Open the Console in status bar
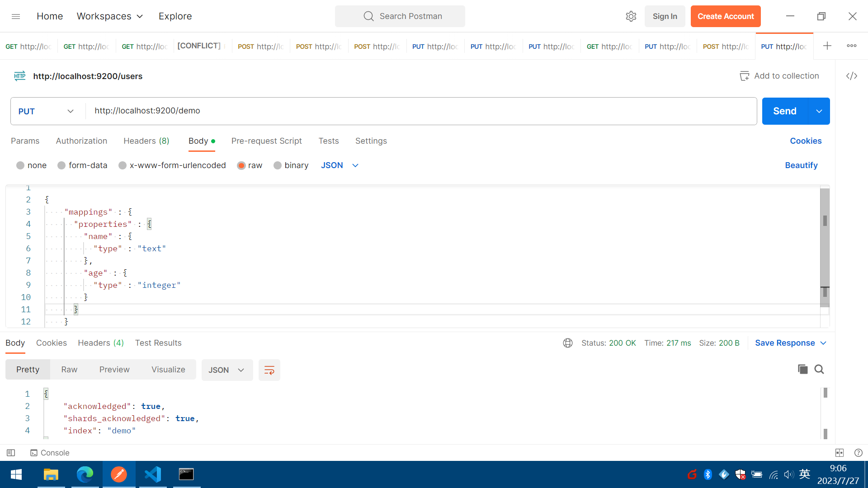 [x=50, y=453]
